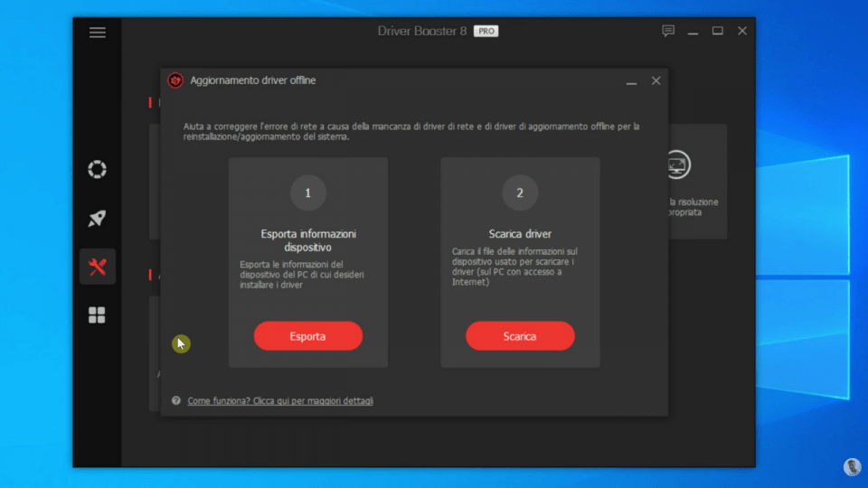Click the Scarica button

[x=520, y=336]
